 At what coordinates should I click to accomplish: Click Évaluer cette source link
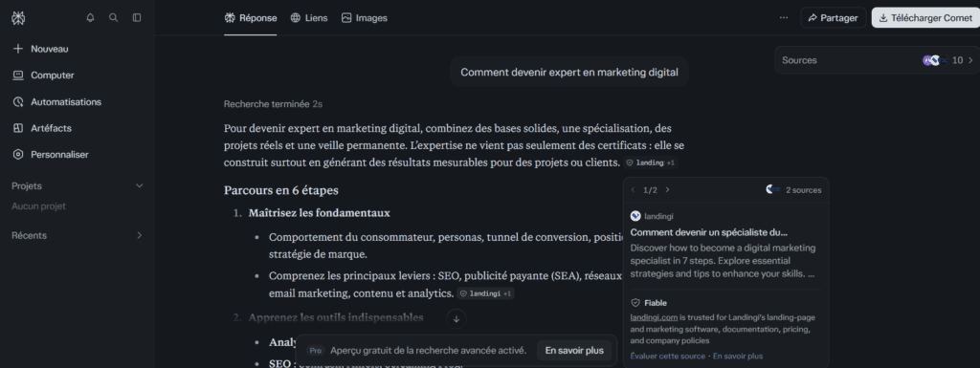tap(667, 357)
